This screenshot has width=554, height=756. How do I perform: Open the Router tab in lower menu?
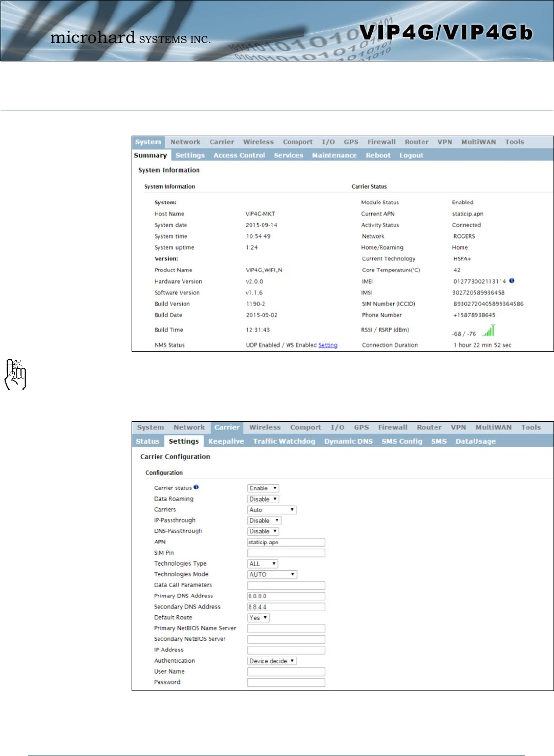pyautogui.click(x=429, y=427)
